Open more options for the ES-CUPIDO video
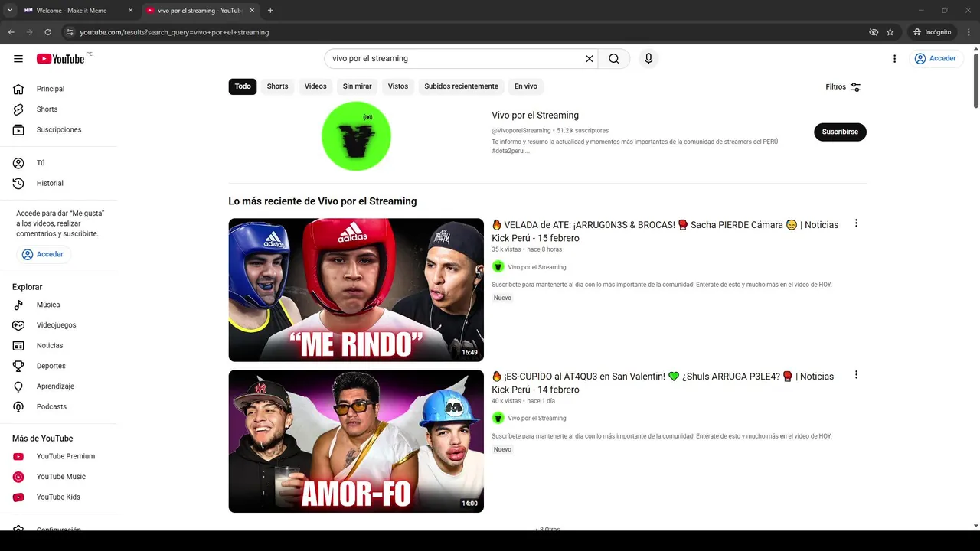 [x=856, y=375]
